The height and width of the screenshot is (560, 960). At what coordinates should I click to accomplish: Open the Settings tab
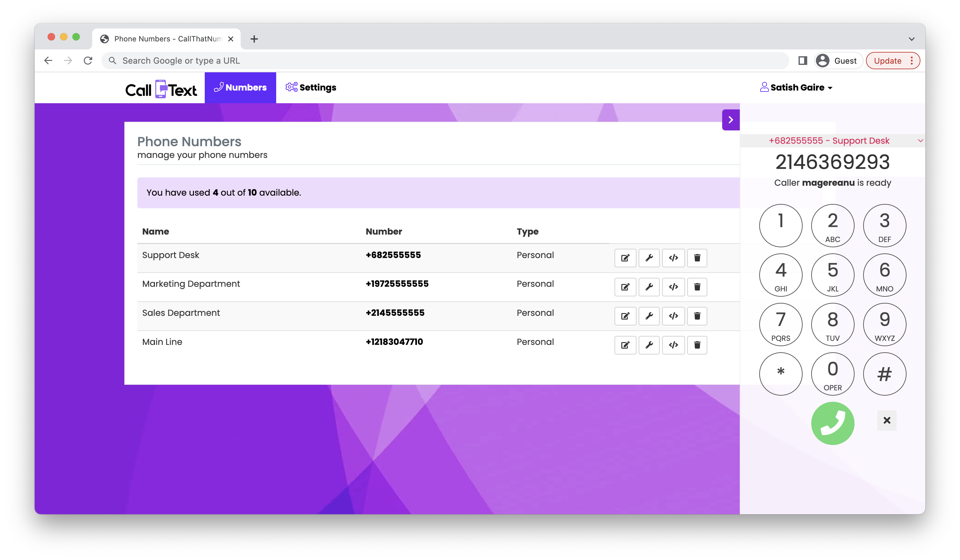(x=311, y=87)
